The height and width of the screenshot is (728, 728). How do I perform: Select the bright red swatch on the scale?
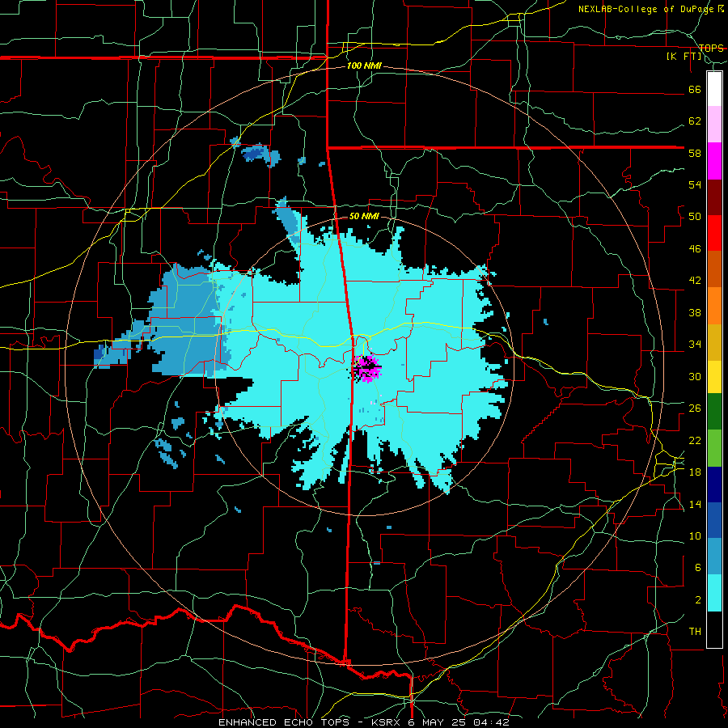coord(714,233)
